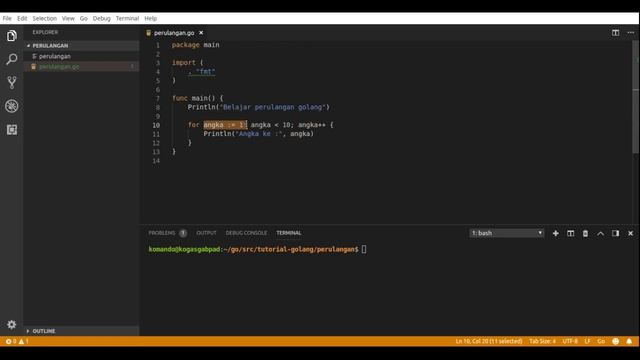Split the terminal pane

pos(570,233)
